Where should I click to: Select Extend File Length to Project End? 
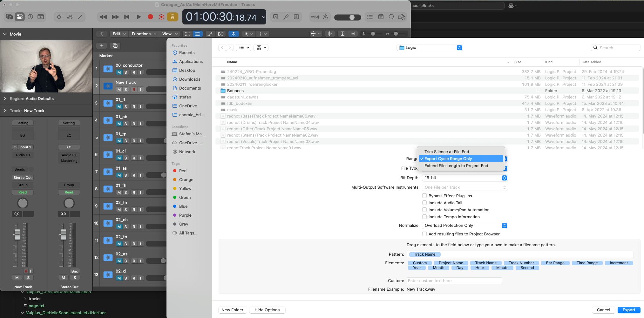(x=456, y=166)
